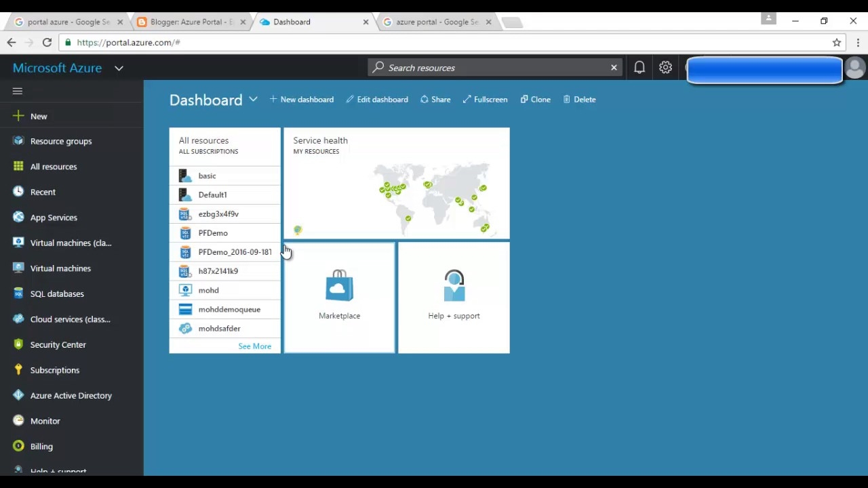Switch to the Blogger Azure Portal tab
868x488 pixels.
191,22
